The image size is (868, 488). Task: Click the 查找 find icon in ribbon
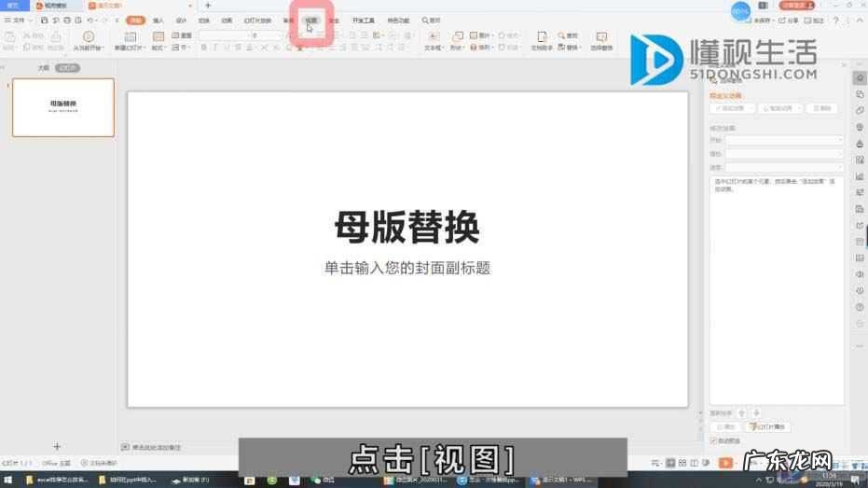[x=561, y=35]
